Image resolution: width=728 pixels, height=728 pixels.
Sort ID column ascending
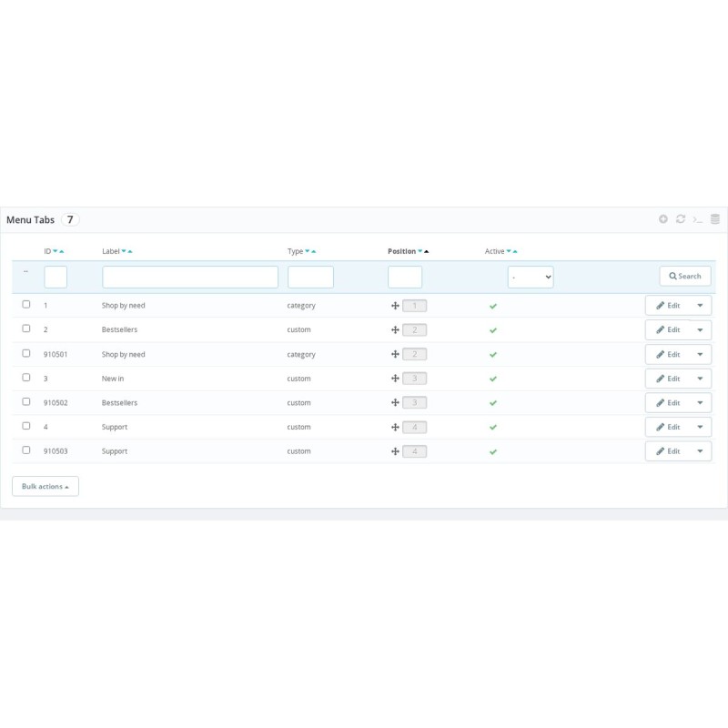tap(61, 251)
